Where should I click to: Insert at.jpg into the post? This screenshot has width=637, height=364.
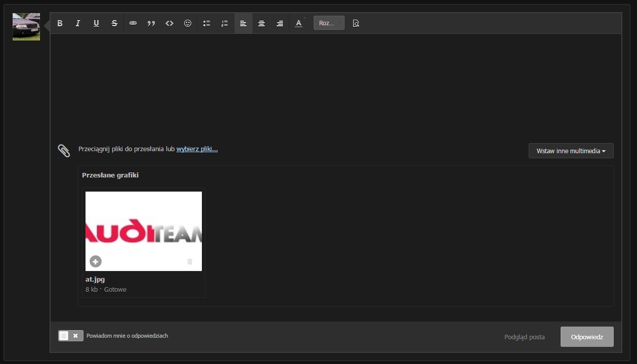coord(96,261)
